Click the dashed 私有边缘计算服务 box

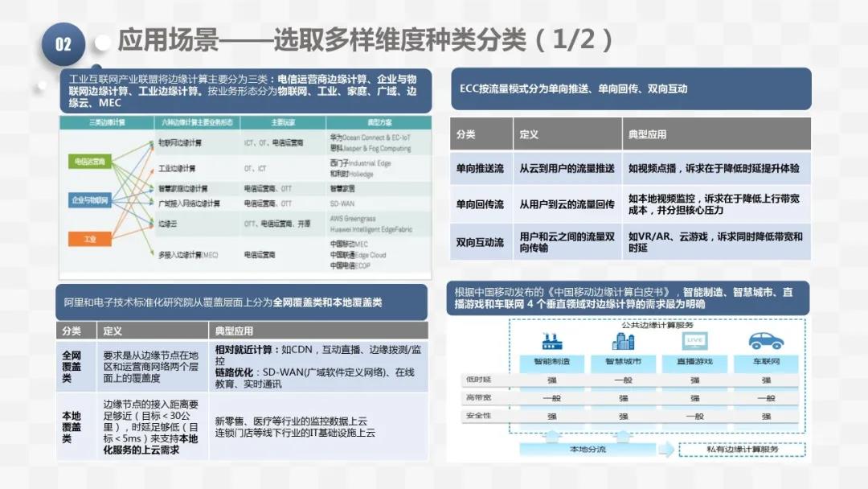click(741, 449)
